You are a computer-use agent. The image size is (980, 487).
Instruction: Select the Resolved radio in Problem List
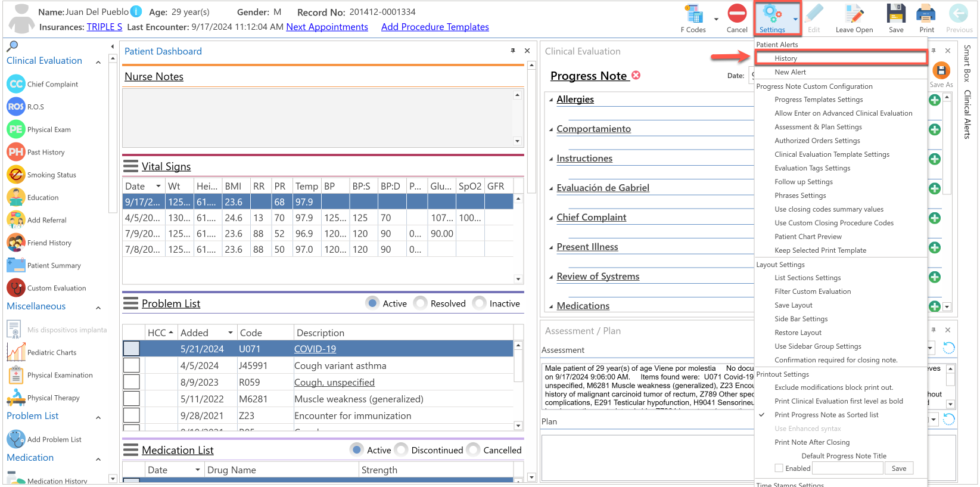coord(421,303)
